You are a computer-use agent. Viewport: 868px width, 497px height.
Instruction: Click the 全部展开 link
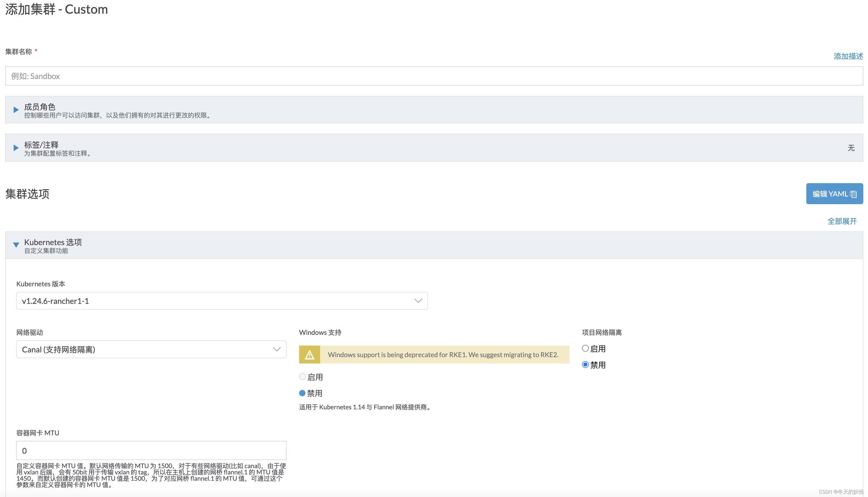pyautogui.click(x=842, y=221)
